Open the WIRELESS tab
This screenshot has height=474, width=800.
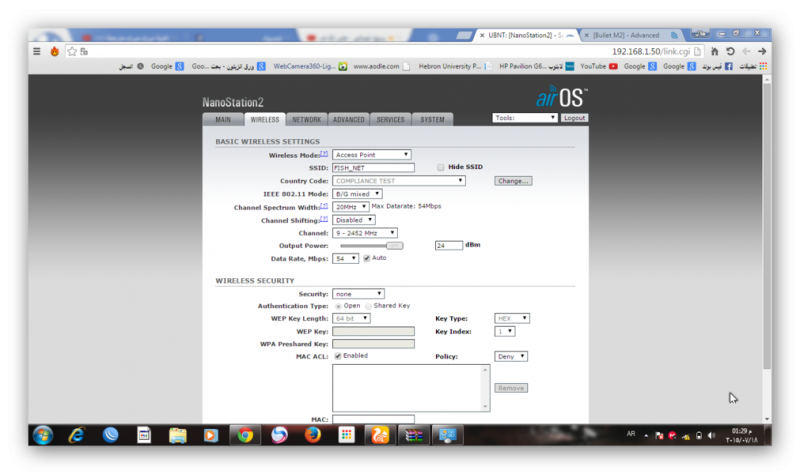tap(265, 119)
